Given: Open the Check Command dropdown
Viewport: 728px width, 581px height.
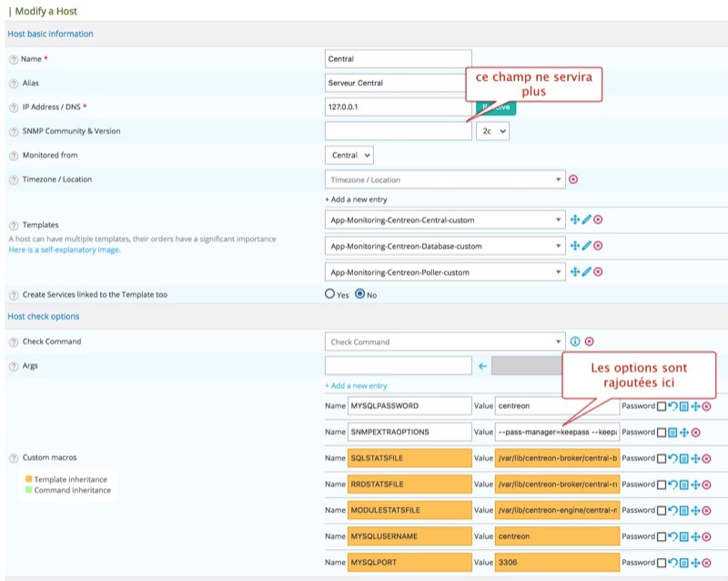Looking at the screenshot, I should coord(445,342).
